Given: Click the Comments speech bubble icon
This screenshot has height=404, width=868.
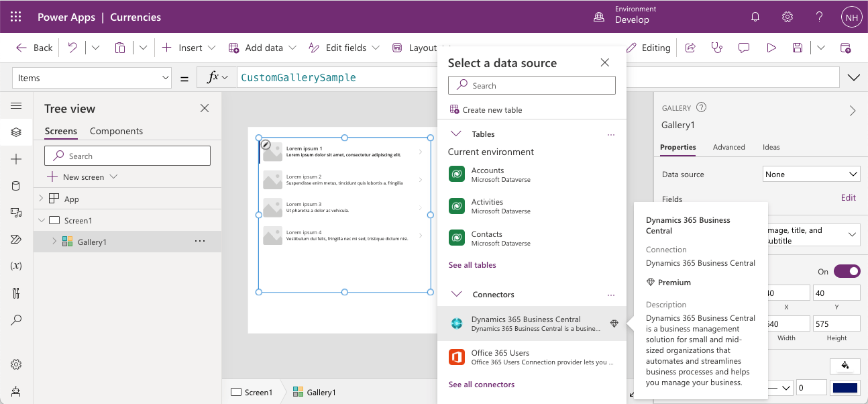Looking at the screenshot, I should pyautogui.click(x=744, y=48).
